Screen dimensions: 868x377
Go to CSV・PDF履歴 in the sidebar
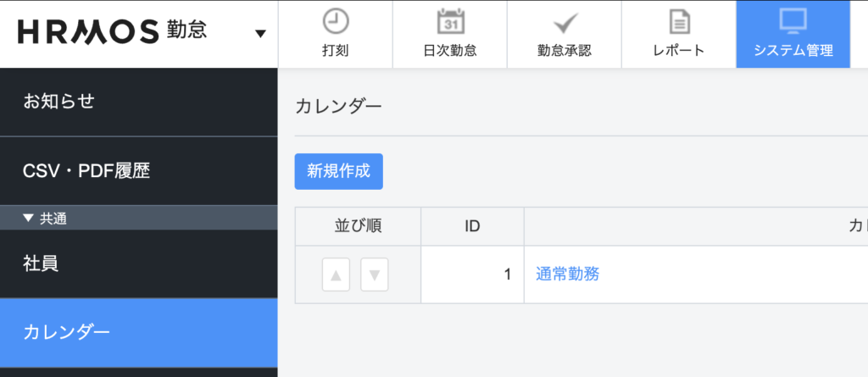(x=86, y=170)
